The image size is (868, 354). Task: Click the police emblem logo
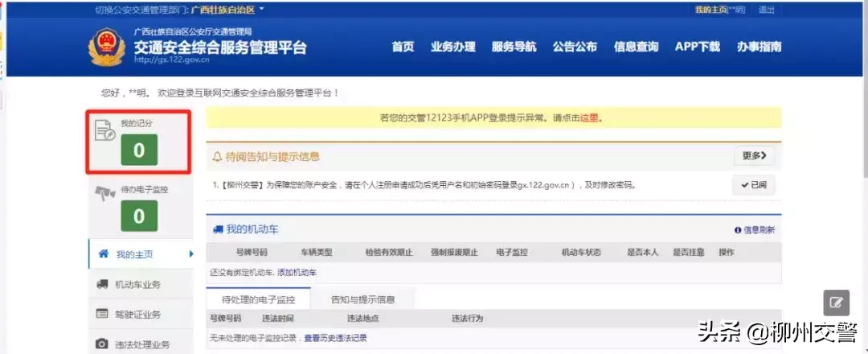coord(106,47)
